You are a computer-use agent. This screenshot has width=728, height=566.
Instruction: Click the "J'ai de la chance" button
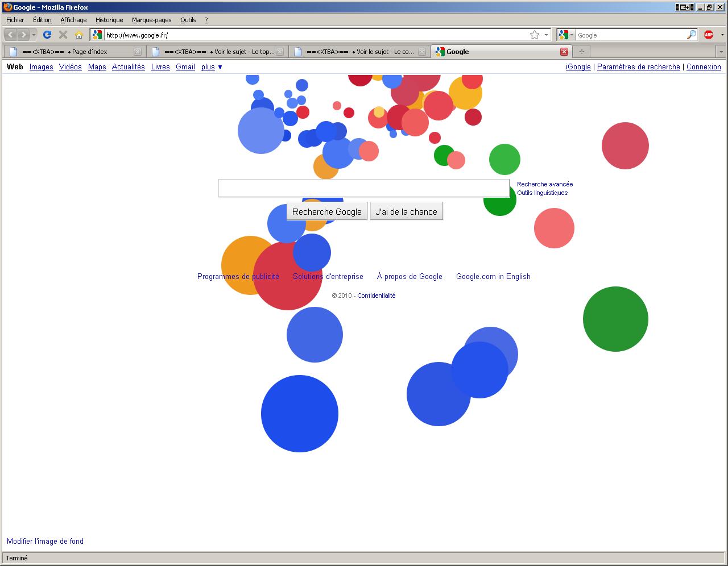tap(406, 211)
